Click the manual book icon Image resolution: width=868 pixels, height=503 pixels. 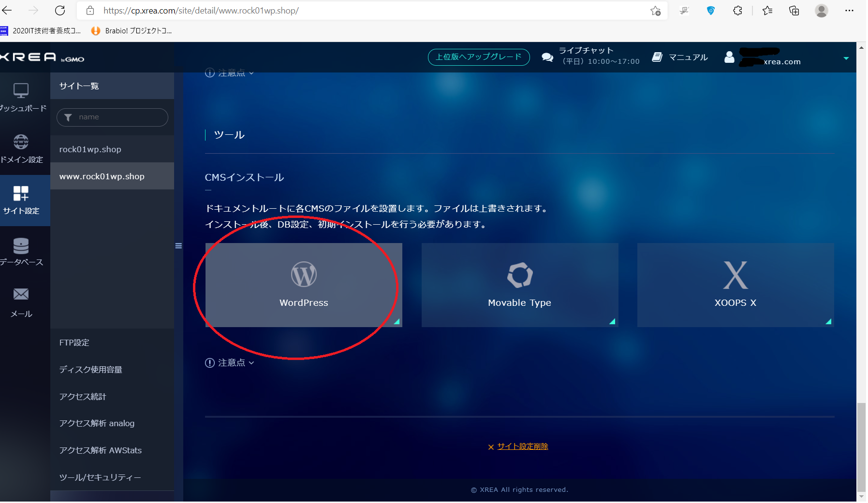(x=657, y=57)
